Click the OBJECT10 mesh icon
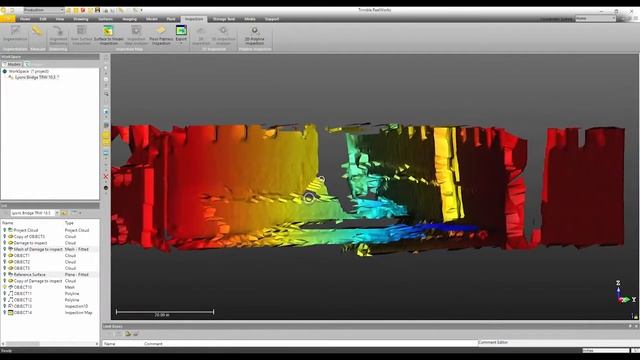Viewport: 640px width, 360px height. coord(11,287)
